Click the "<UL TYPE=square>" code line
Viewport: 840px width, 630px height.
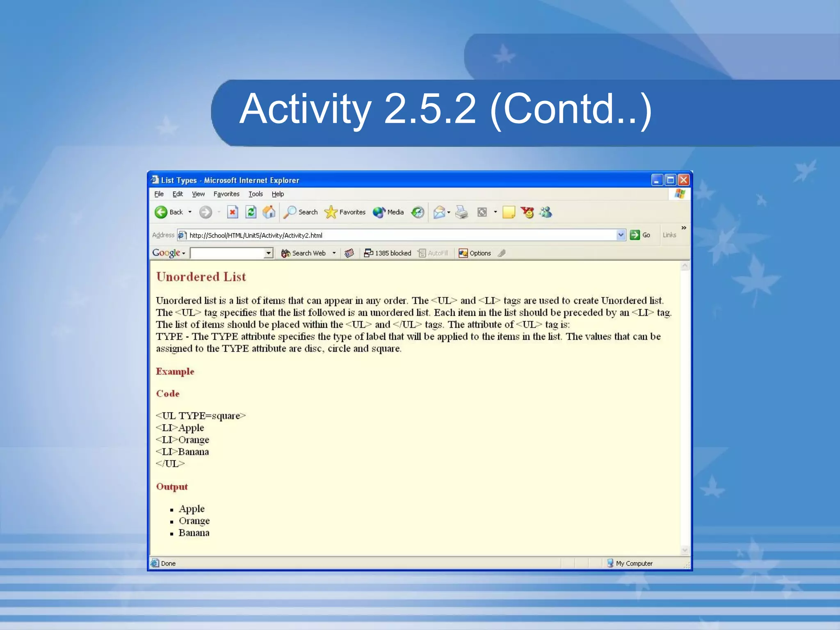pyautogui.click(x=201, y=416)
